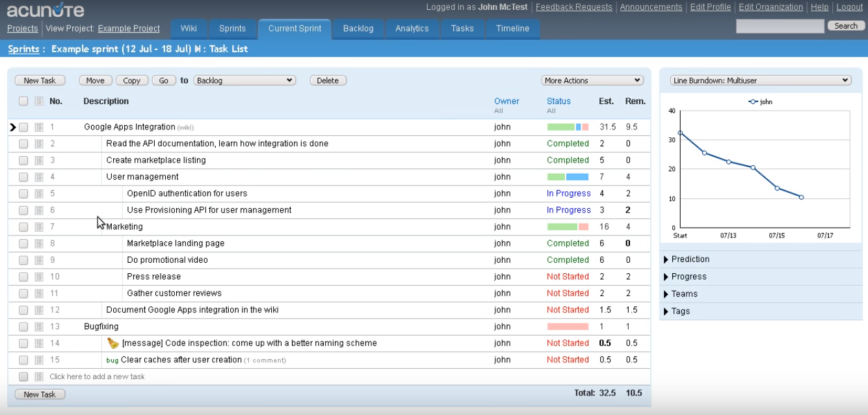
Task: Check the box for Press release task
Action: point(23,277)
